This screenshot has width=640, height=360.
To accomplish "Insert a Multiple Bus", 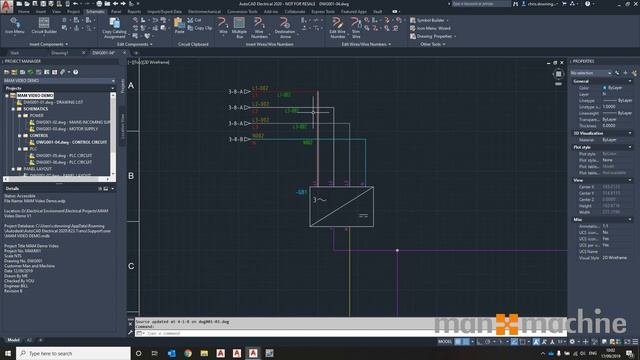I will pos(239,28).
